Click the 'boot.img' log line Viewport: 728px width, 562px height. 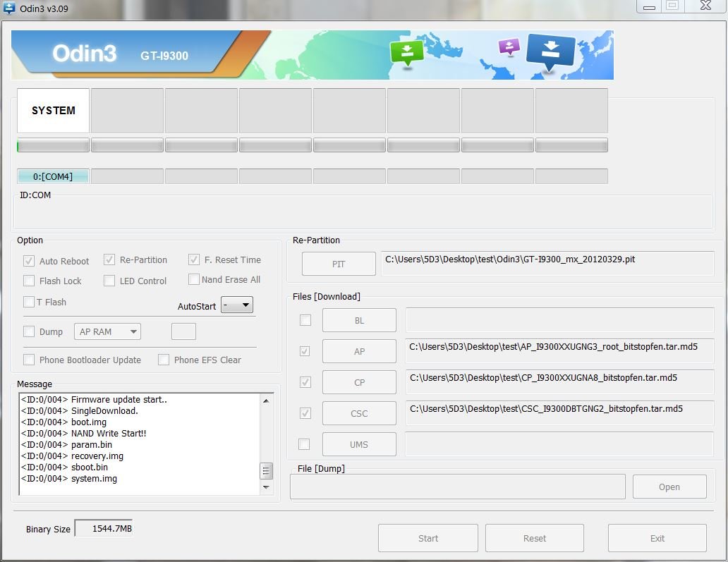pyautogui.click(x=63, y=422)
